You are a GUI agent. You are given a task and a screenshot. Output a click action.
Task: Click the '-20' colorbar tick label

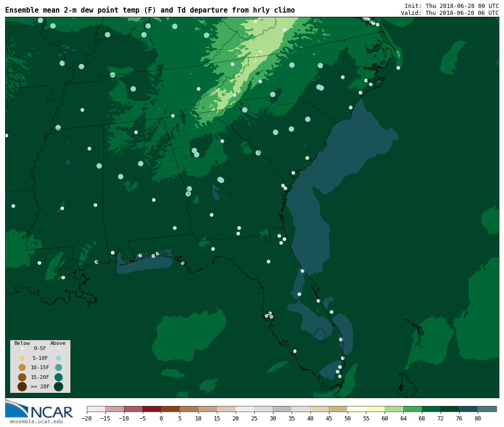point(87,418)
